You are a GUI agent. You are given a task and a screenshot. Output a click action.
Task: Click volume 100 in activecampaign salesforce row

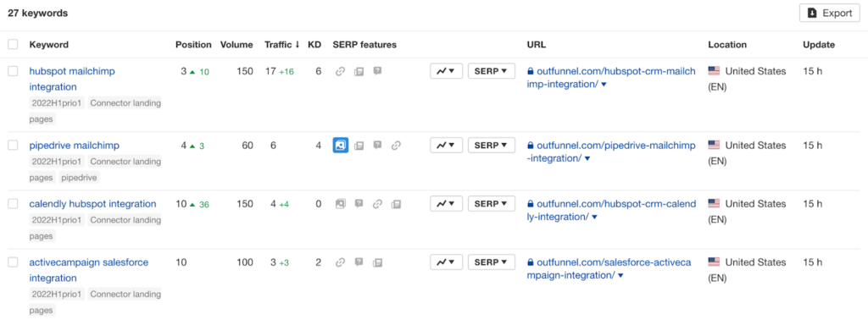coord(245,262)
